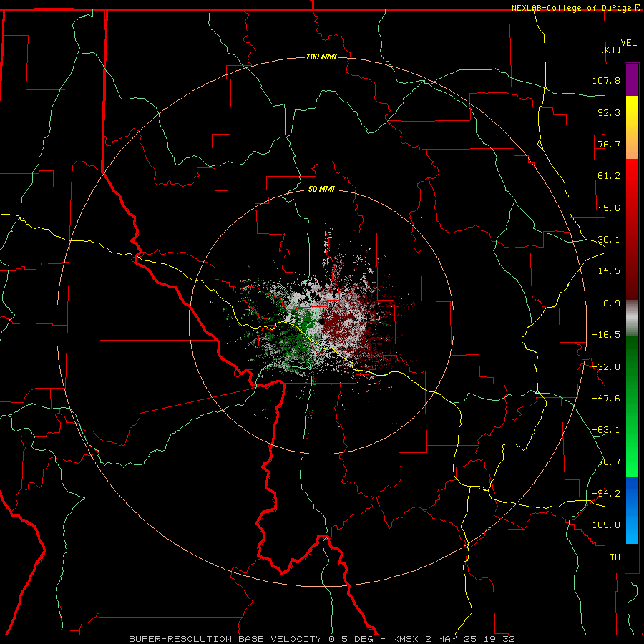The width and height of the screenshot is (644, 644).
Task: Click the 61.2 velocity scale value
Action: pyautogui.click(x=609, y=176)
